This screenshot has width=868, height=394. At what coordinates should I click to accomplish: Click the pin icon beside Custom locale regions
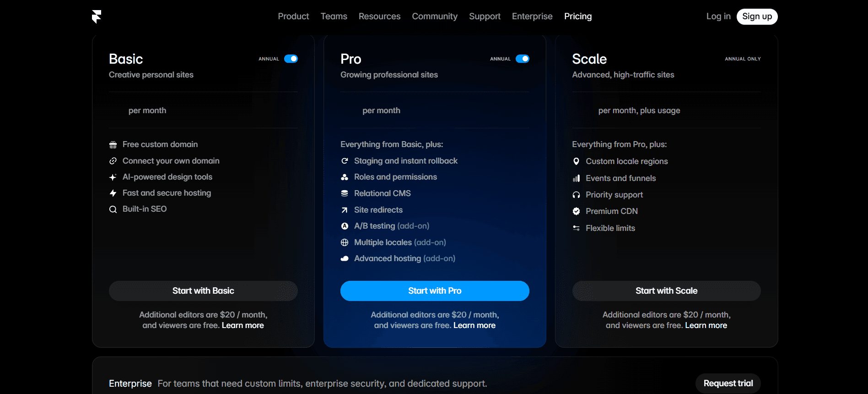(576, 161)
